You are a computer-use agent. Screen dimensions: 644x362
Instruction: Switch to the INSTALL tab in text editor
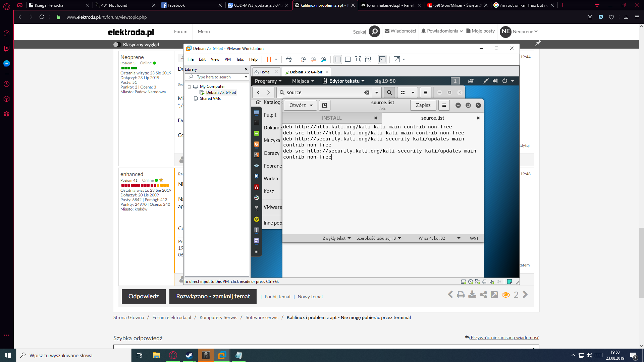pos(332,118)
